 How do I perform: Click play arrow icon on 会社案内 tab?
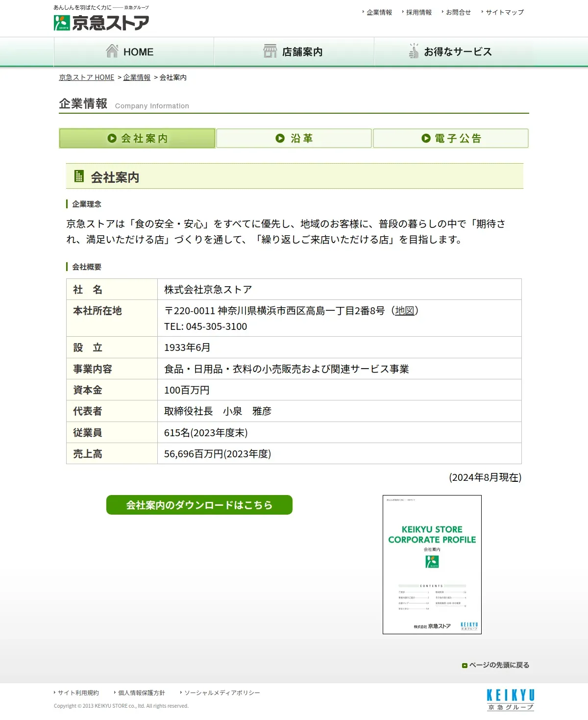pyautogui.click(x=112, y=138)
